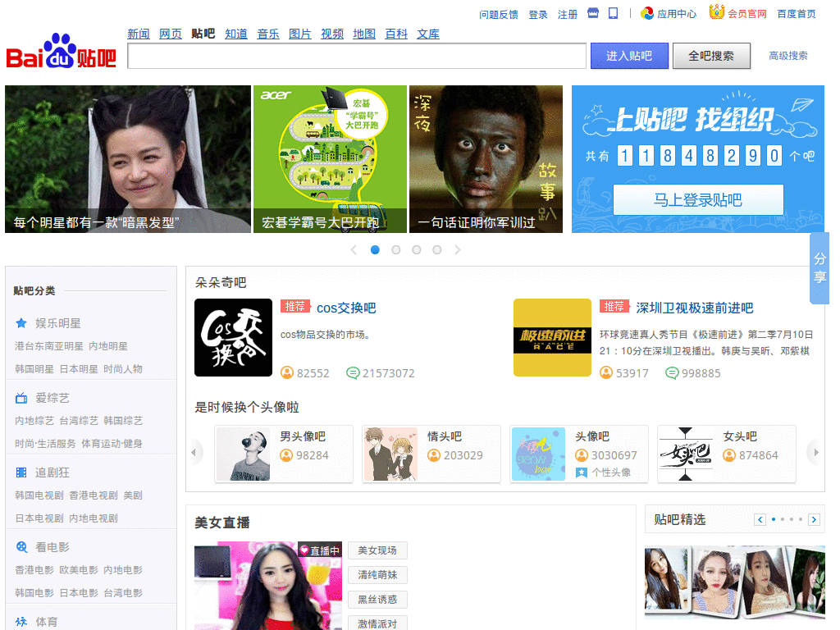
Task: Go to previous banner slide arrow
Action: coord(354,249)
